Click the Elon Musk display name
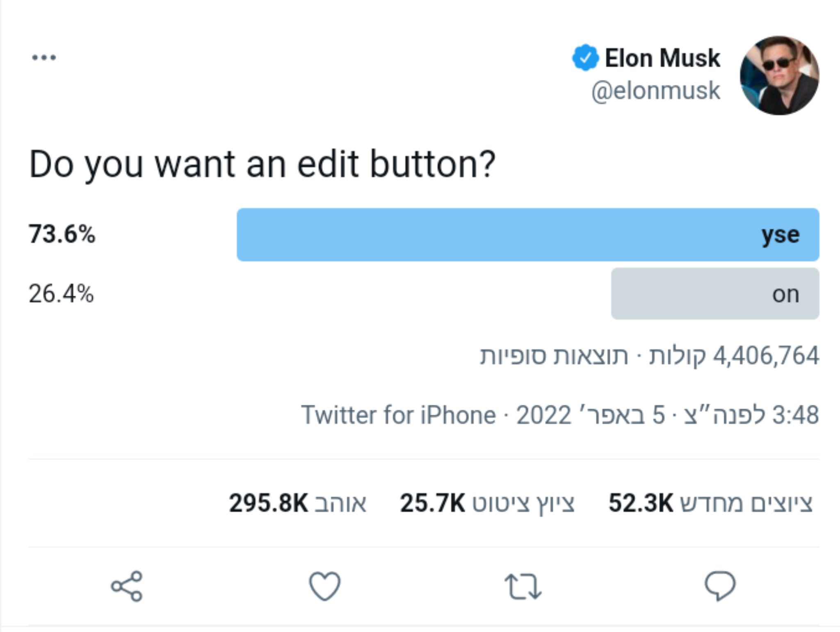This screenshot has width=840, height=632. click(662, 57)
